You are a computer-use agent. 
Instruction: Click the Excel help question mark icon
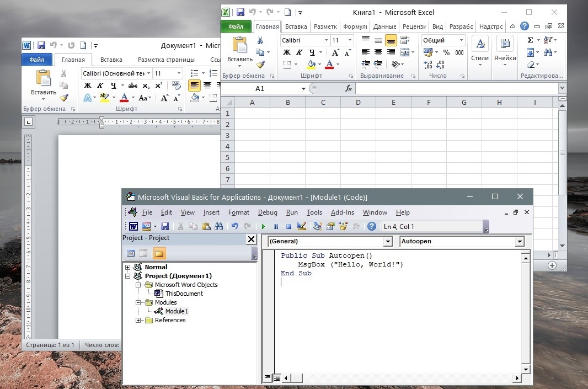tap(524, 26)
